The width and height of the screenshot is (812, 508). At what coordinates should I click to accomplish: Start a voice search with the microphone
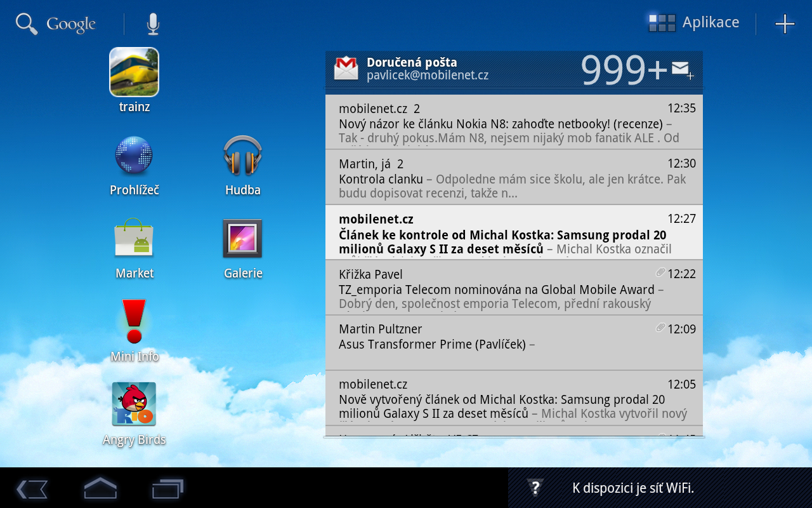(x=152, y=23)
